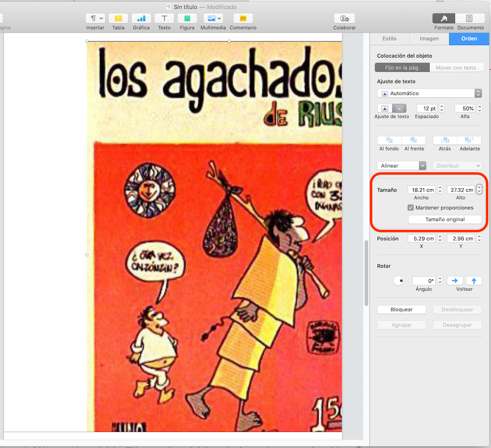Flip image horizontally with Voltear arrow
491x448 pixels.
click(455, 281)
